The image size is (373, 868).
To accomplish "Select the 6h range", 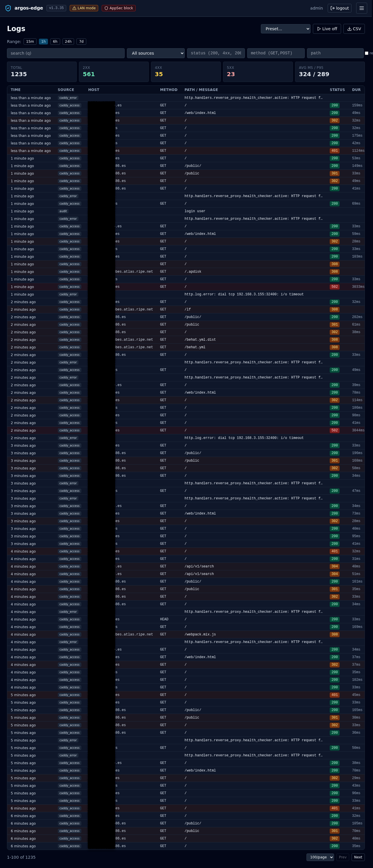I will (x=55, y=42).
